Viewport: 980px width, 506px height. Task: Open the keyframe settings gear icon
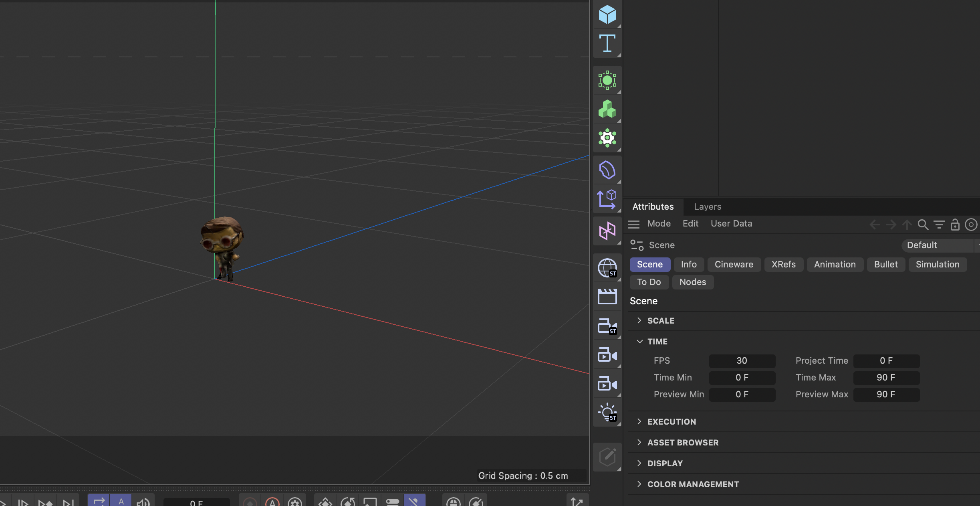point(295,502)
